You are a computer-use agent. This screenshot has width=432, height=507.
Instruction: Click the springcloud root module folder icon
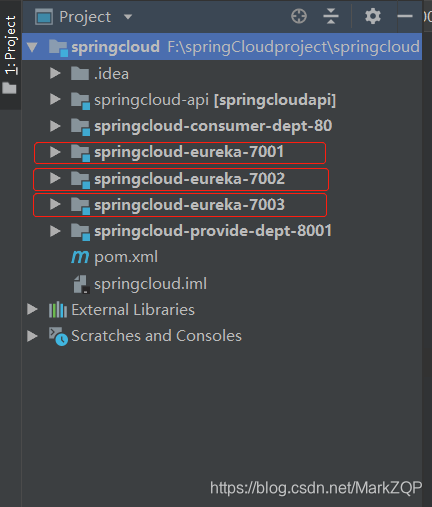(58, 48)
